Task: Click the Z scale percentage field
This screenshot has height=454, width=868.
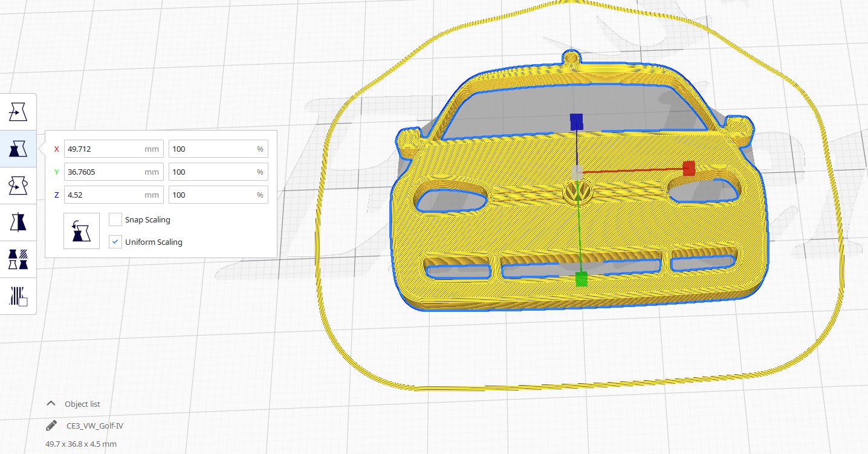Action: tap(218, 195)
